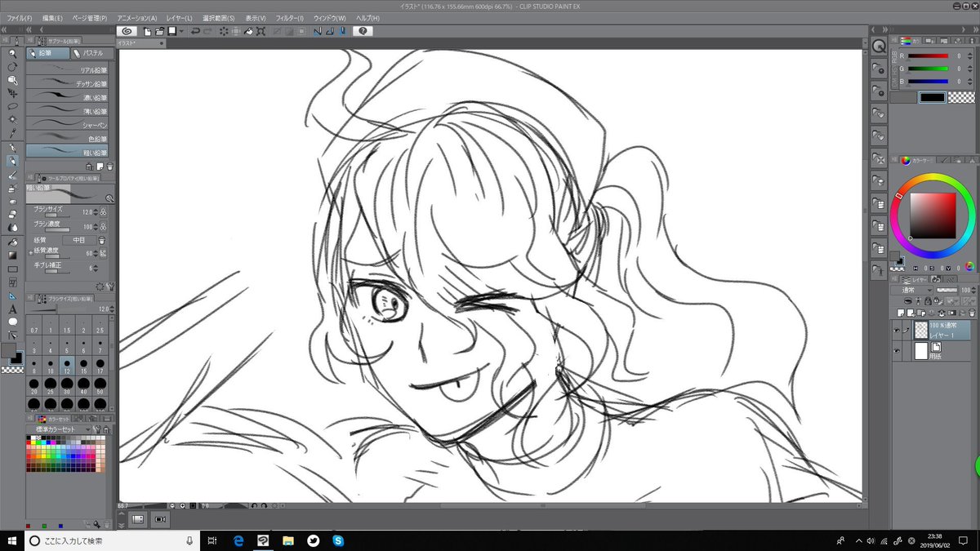Select the 濃い鉛筆 sub tool
This screenshot has width=980, height=551.
click(x=67, y=97)
